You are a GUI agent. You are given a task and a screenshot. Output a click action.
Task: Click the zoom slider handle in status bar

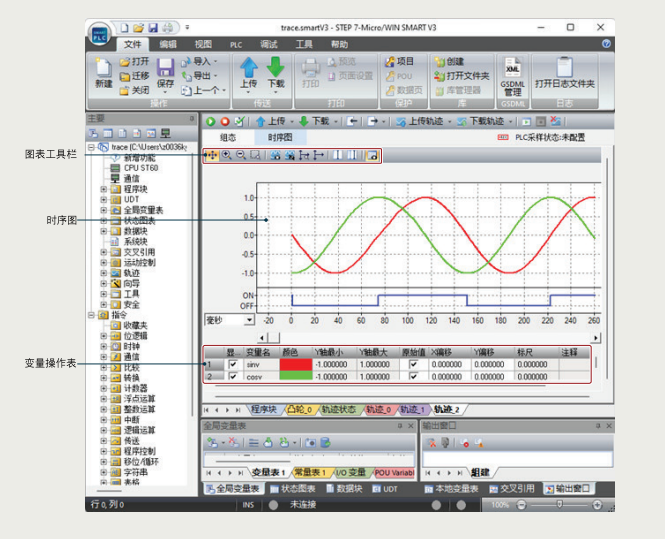tap(560, 504)
